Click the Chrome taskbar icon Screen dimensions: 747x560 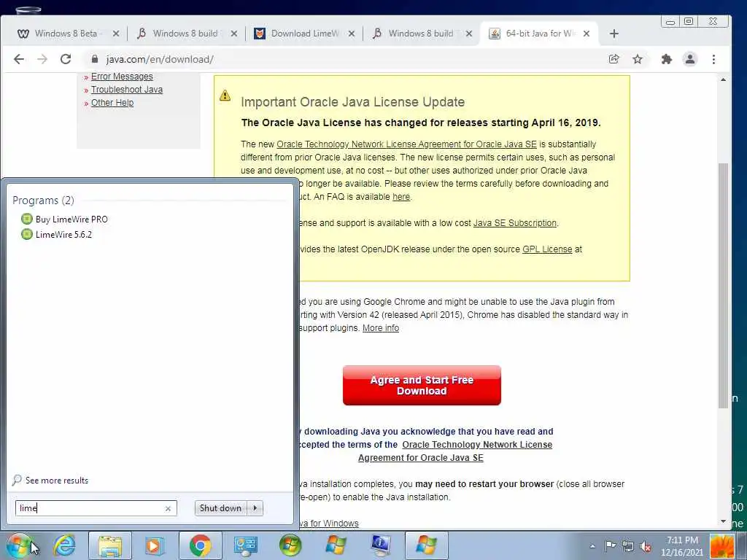tap(200, 545)
